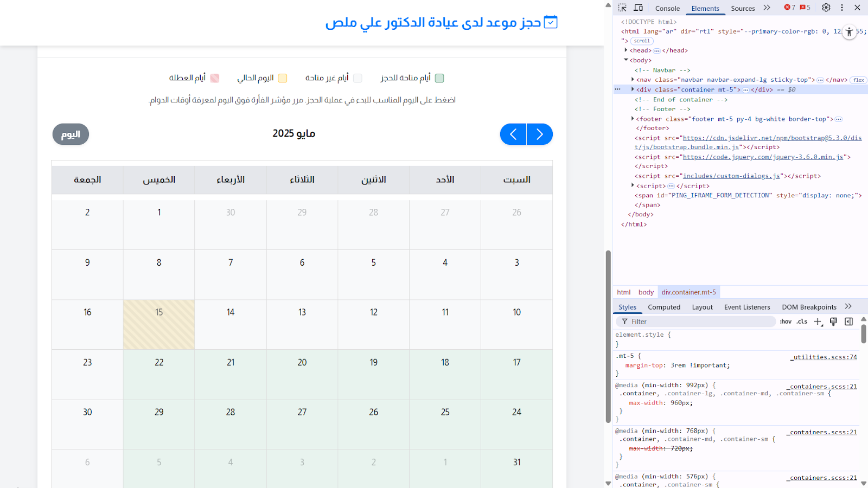Image resolution: width=868 pixels, height=488 pixels.
Task: Close the DevTools panel
Action: click(x=857, y=8)
